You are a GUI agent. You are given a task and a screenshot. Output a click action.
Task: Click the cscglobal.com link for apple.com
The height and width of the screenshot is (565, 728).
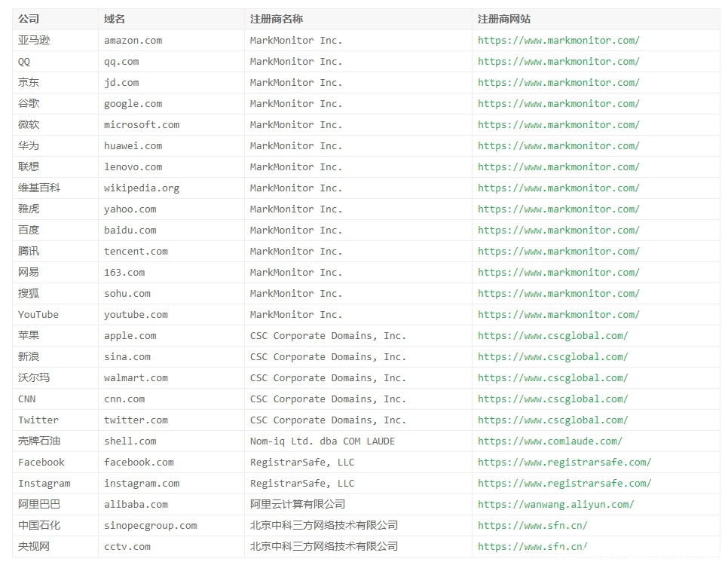(x=553, y=336)
